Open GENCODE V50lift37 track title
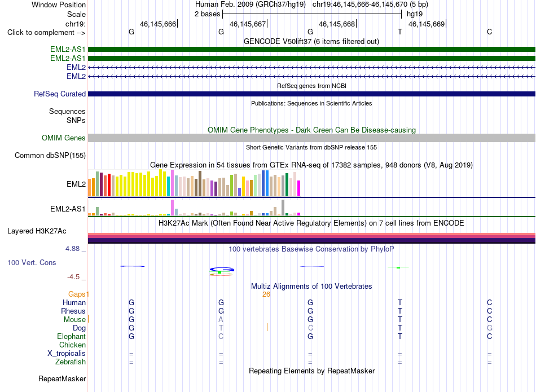 pyautogui.click(x=311, y=42)
